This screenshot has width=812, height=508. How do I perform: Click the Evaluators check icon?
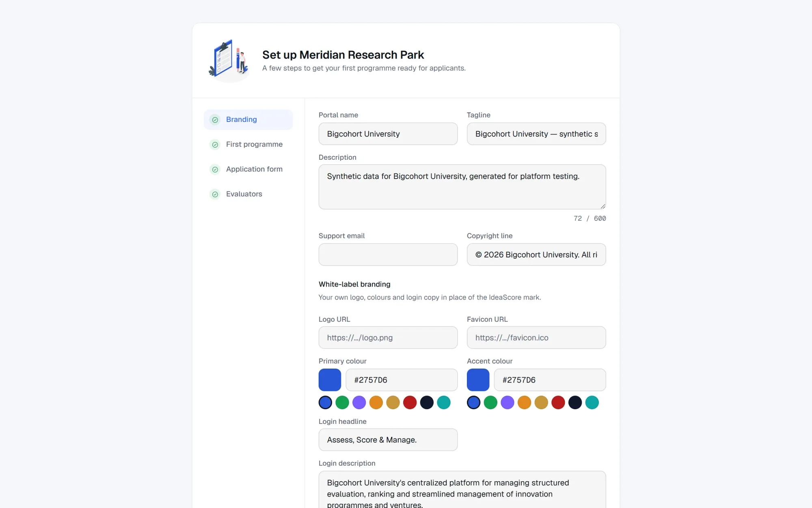(x=215, y=194)
